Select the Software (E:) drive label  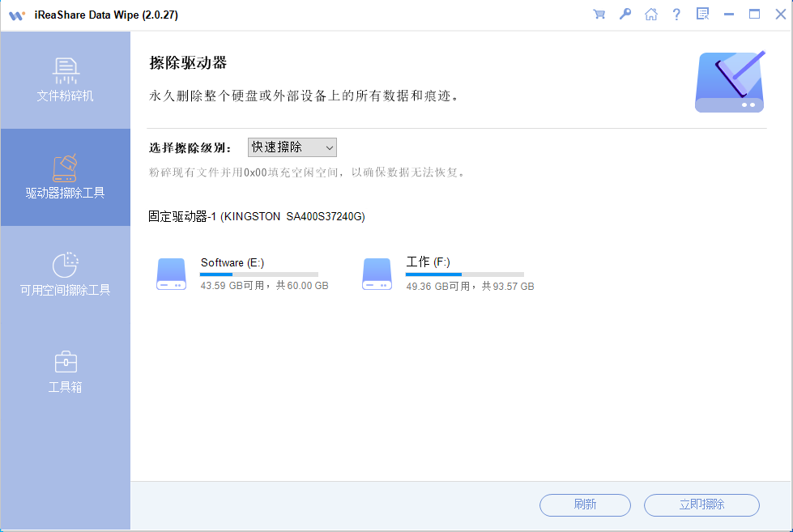232,262
